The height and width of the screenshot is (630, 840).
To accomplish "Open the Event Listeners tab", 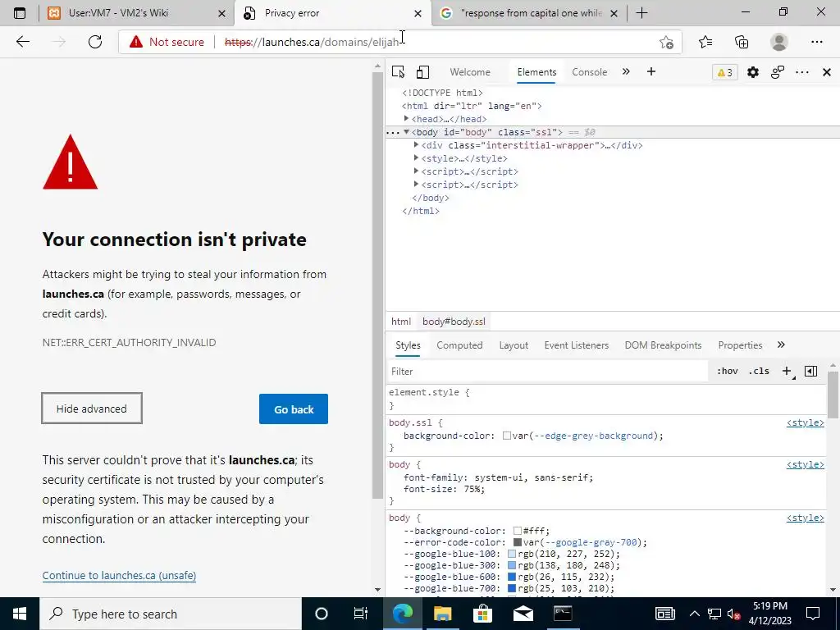I will tap(577, 345).
